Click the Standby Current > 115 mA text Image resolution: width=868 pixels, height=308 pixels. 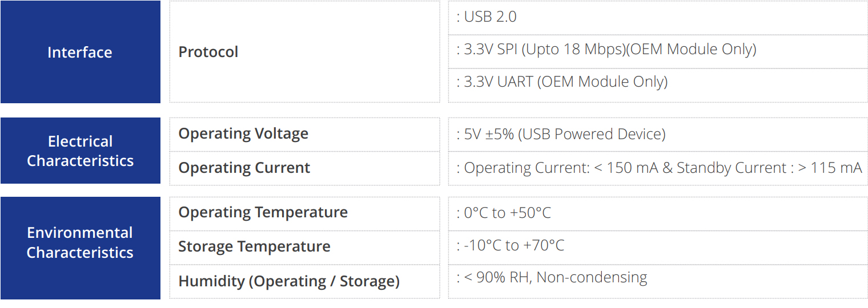pyautogui.click(x=769, y=168)
